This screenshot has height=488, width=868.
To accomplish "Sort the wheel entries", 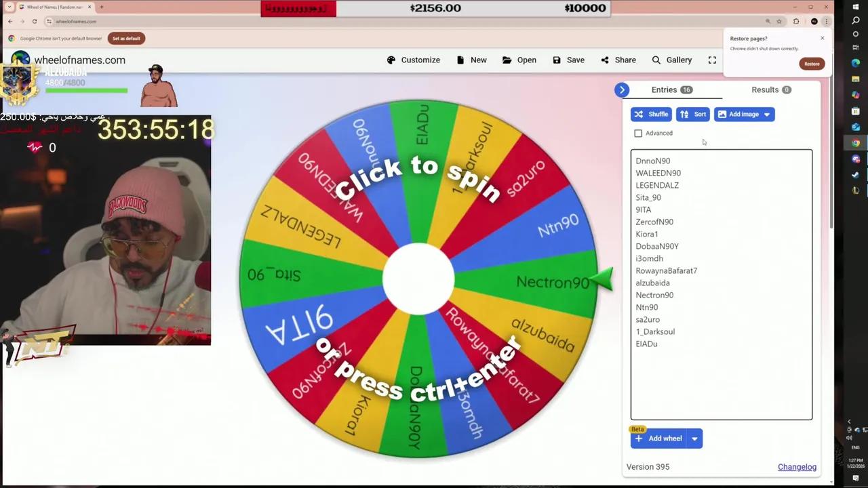I will [x=693, y=114].
